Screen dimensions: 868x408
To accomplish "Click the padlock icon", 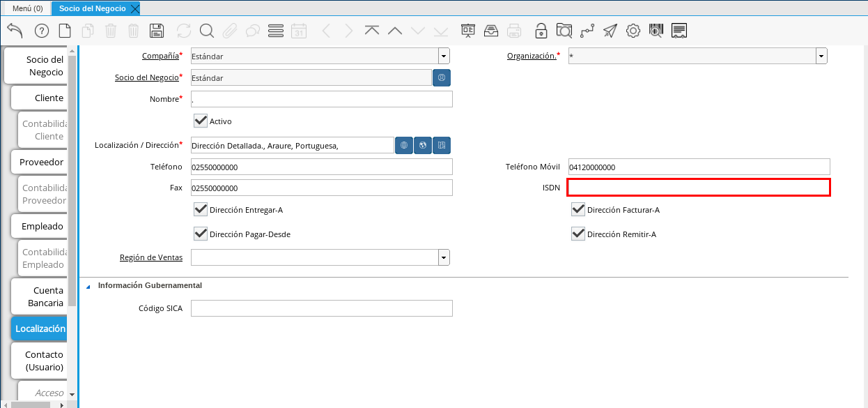I will [541, 31].
